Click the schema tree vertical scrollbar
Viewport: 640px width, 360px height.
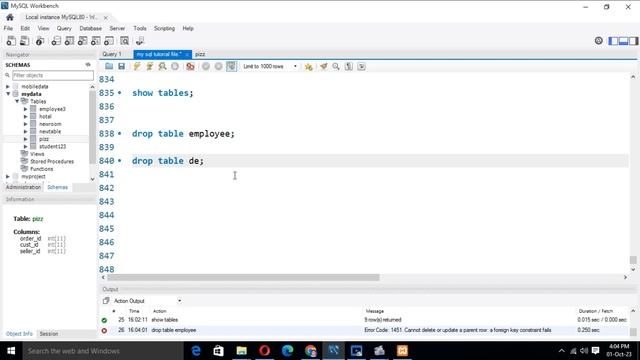coord(92,127)
